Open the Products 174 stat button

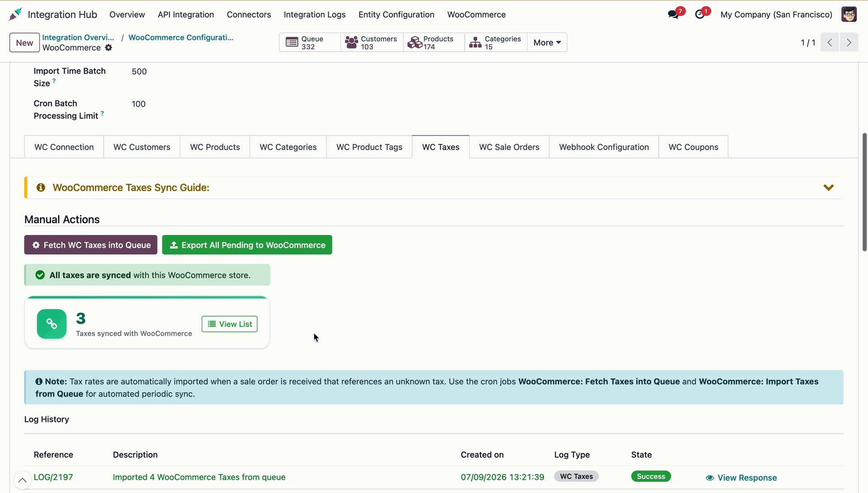click(434, 42)
